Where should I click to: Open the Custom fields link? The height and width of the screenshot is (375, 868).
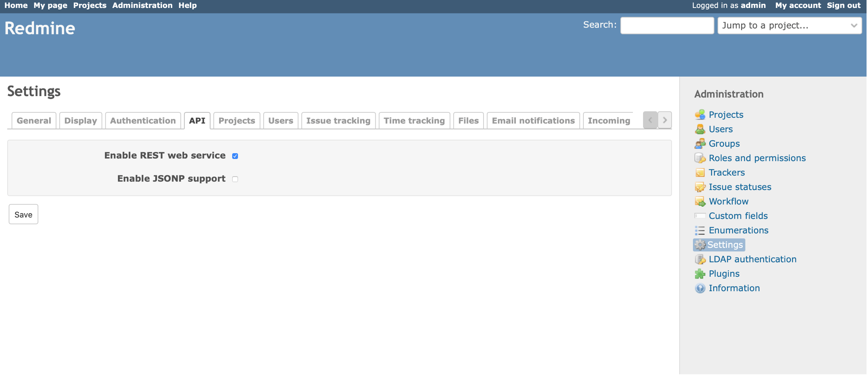738,216
